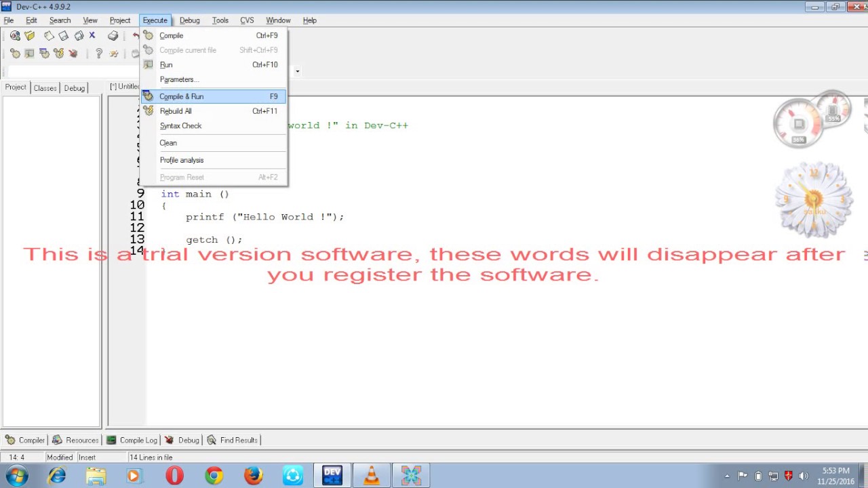Click the New Source File toolbar icon
Image resolution: width=868 pixels, height=488 pixels.
click(x=49, y=35)
